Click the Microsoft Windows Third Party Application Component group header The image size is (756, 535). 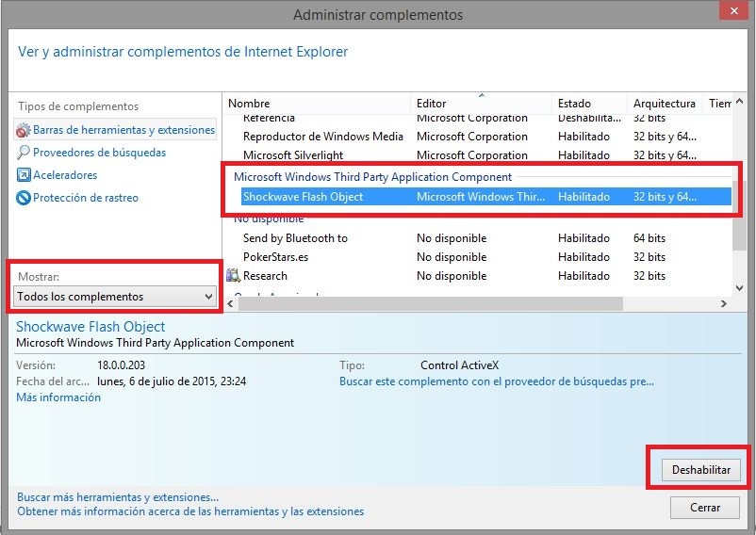point(372,177)
